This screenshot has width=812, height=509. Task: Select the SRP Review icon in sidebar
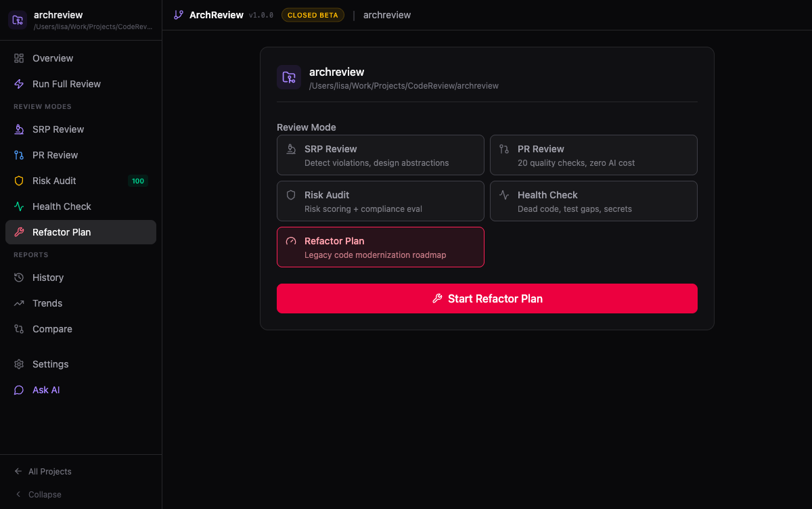pos(19,129)
